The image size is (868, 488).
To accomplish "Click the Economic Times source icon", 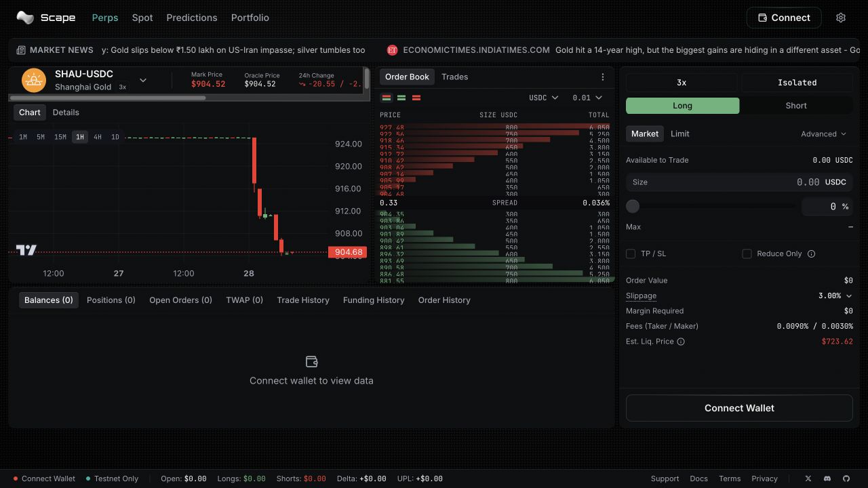I will [392, 50].
